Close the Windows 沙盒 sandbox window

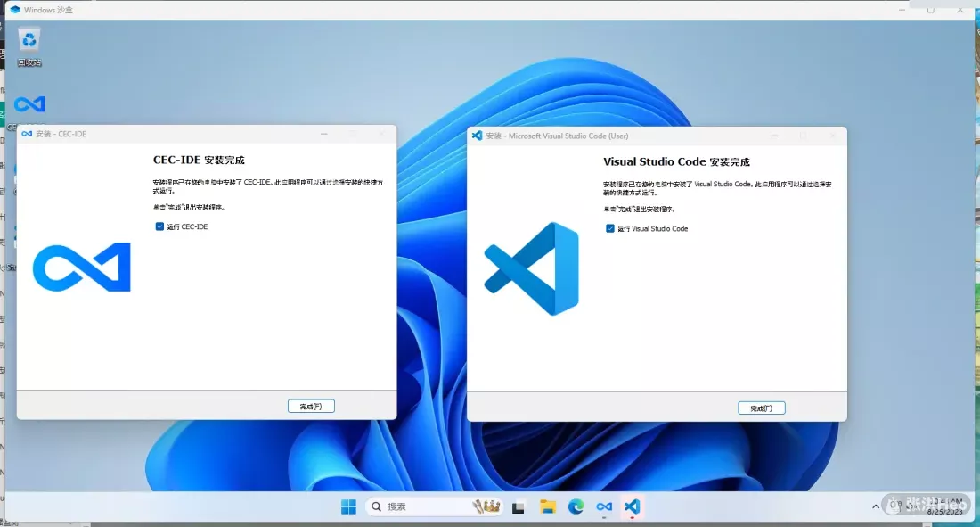(x=960, y=10)
